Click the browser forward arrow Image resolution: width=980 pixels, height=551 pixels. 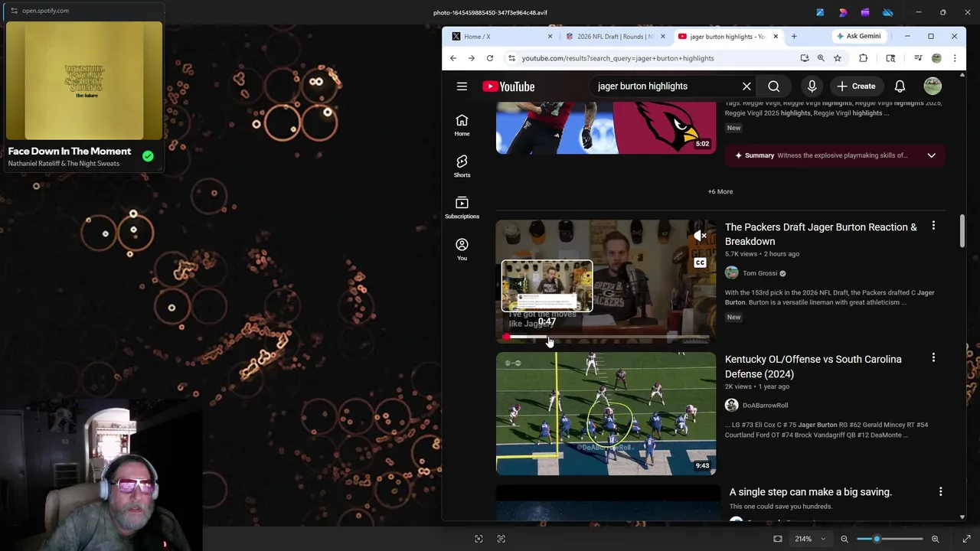pyautogui.click(x=472, y=58)
